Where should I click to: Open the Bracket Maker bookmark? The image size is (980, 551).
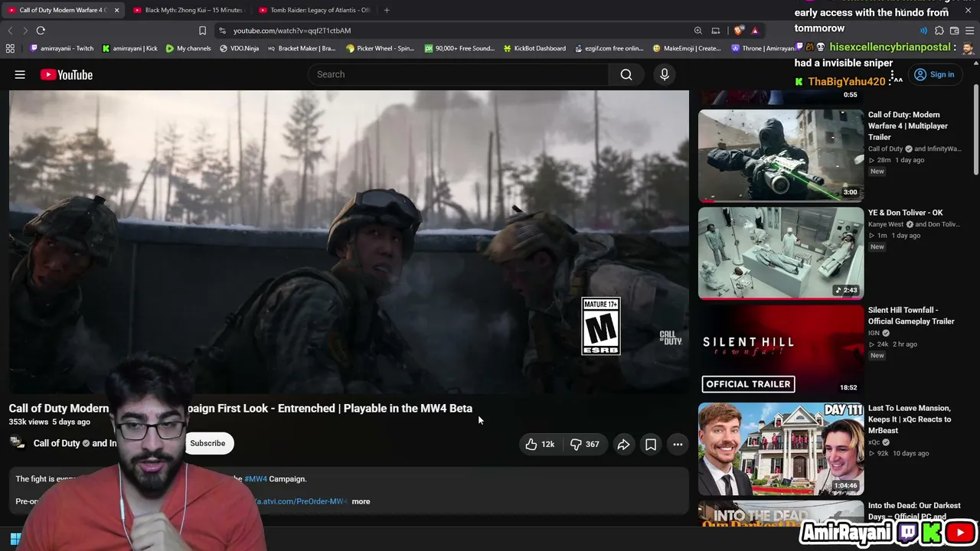(301, 48)
